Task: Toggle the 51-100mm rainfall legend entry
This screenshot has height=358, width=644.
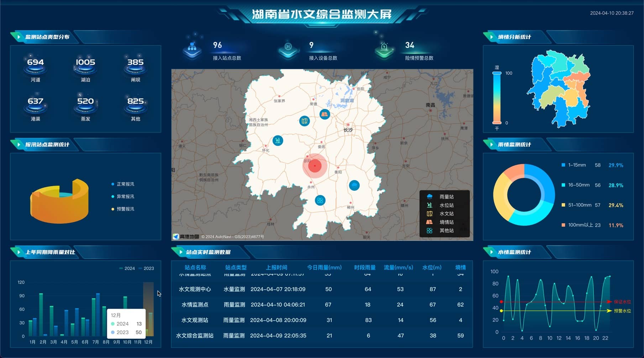Action: tap(576, 205)
